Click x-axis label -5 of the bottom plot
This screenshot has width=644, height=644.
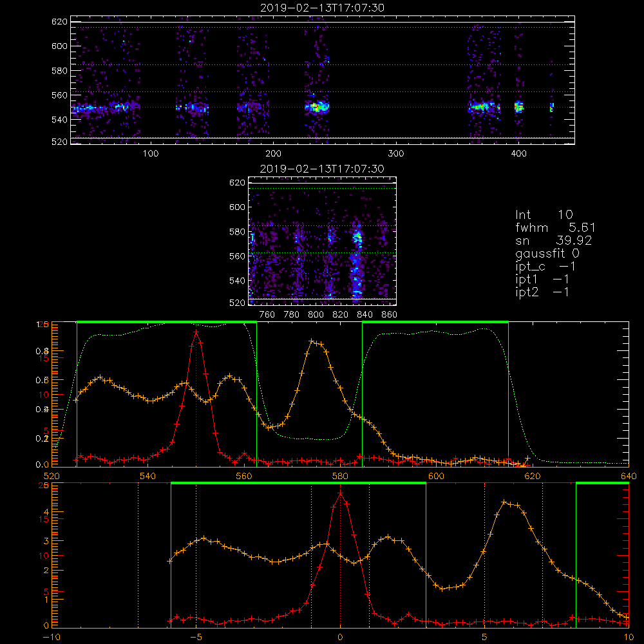pos(196,637)
